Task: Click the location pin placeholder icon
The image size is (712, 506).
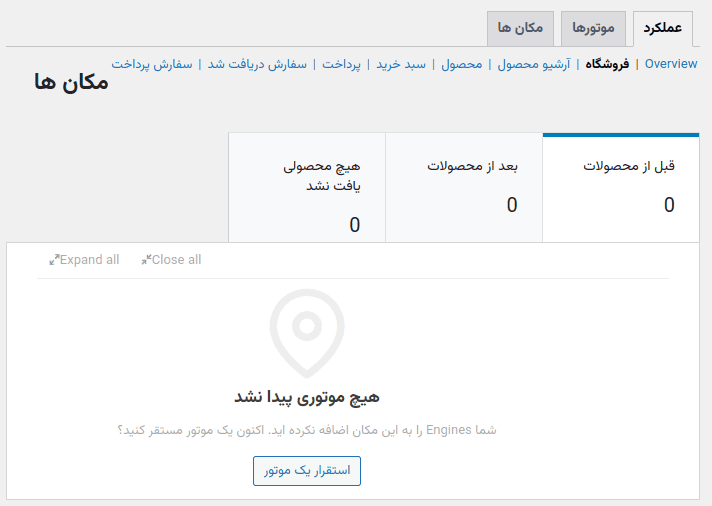Action: pyautogui.click(x=307, y=334)
